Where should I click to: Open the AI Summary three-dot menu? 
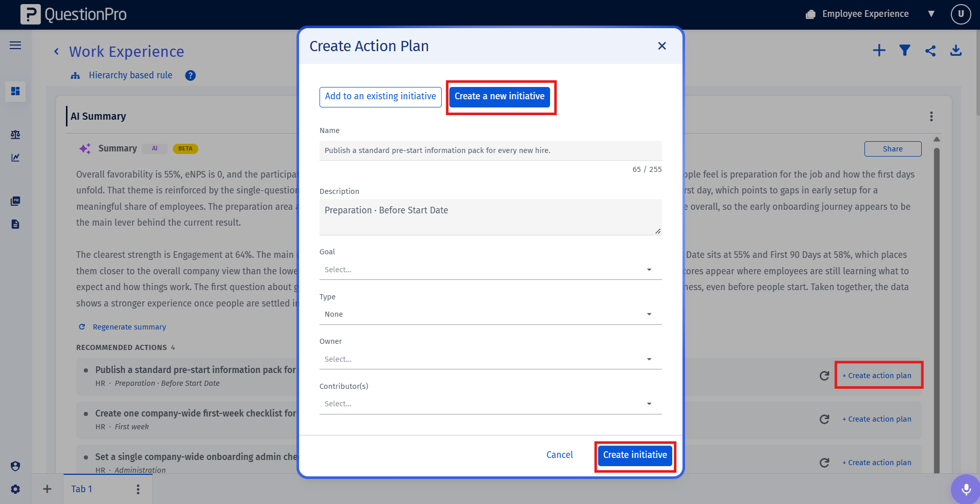931,117
